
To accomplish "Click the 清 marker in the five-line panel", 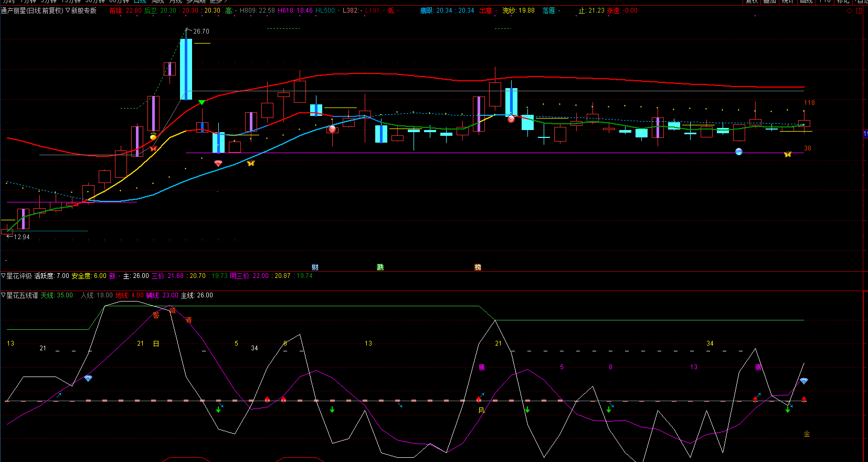I will 188,320.
